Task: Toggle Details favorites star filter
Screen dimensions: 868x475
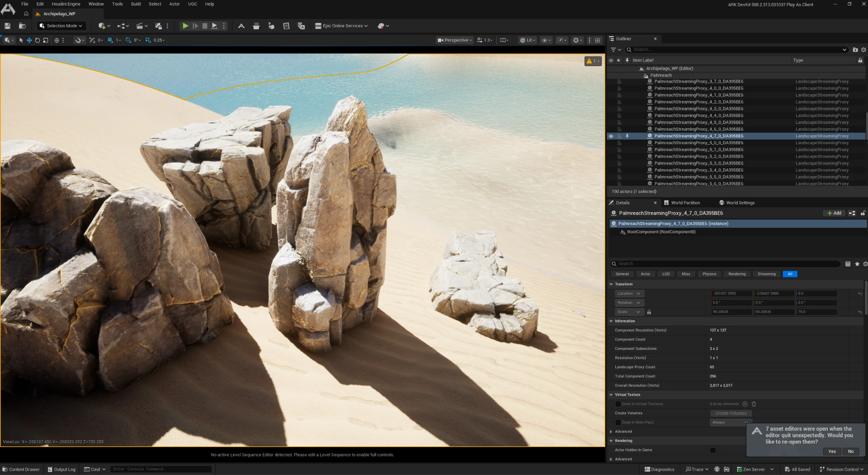Action: coord(857,264)
